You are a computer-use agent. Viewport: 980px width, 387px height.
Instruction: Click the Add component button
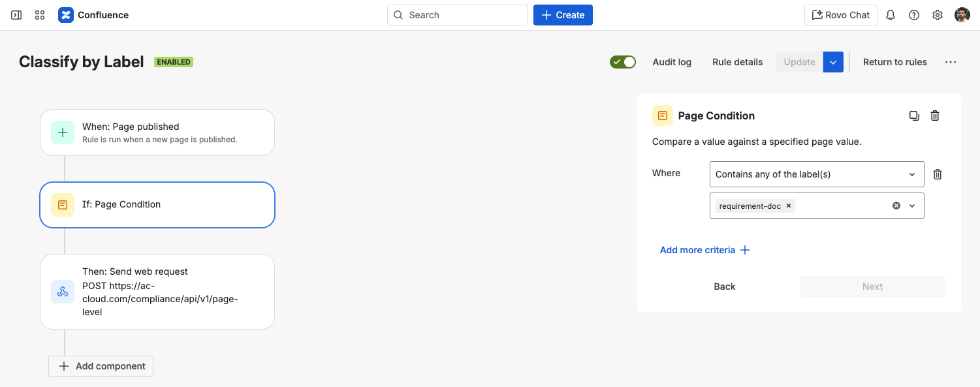tap(101, 366)
